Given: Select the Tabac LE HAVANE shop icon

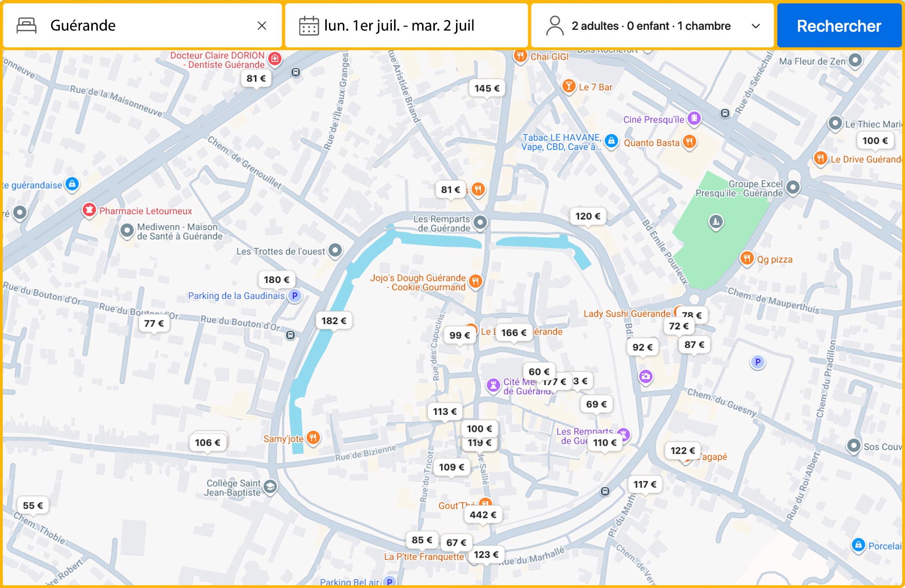Looking at the screenshot, I should point(611,141).
